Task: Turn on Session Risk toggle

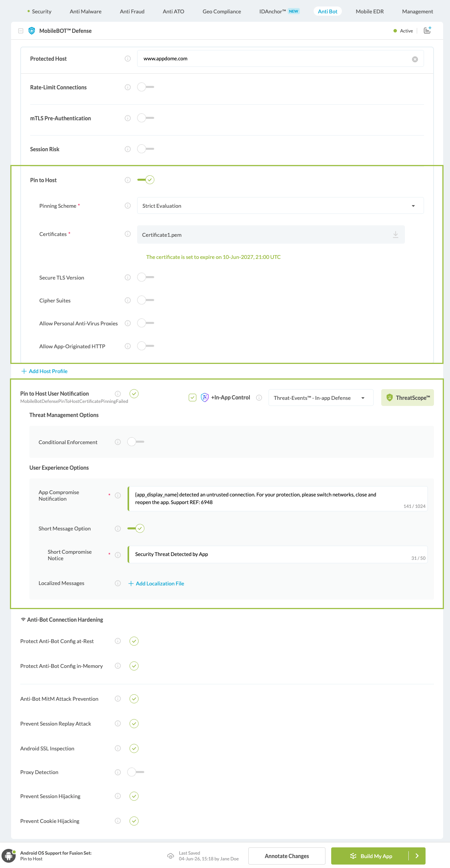Action: pyautogui.click(x=146, y=149)
